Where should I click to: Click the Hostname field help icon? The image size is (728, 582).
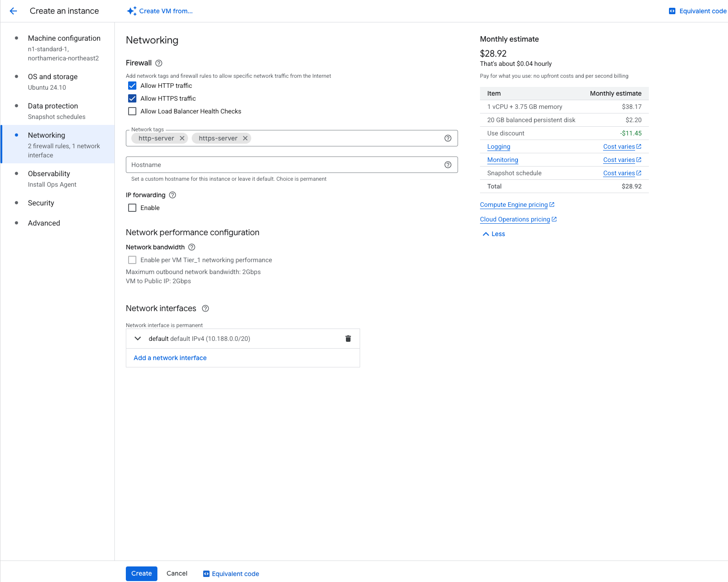click(448, 165)
